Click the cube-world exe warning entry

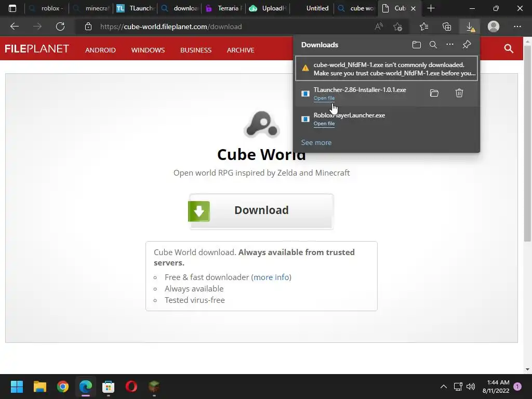pos(387,69)
